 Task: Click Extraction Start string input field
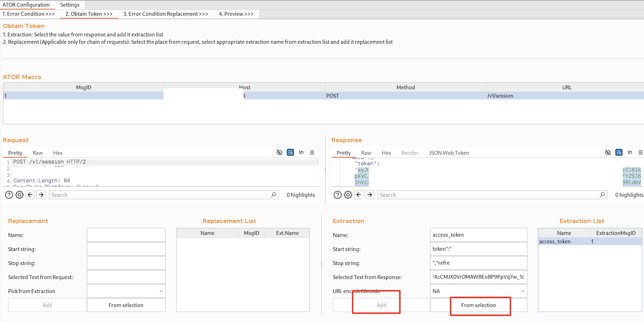click(478, 249)
